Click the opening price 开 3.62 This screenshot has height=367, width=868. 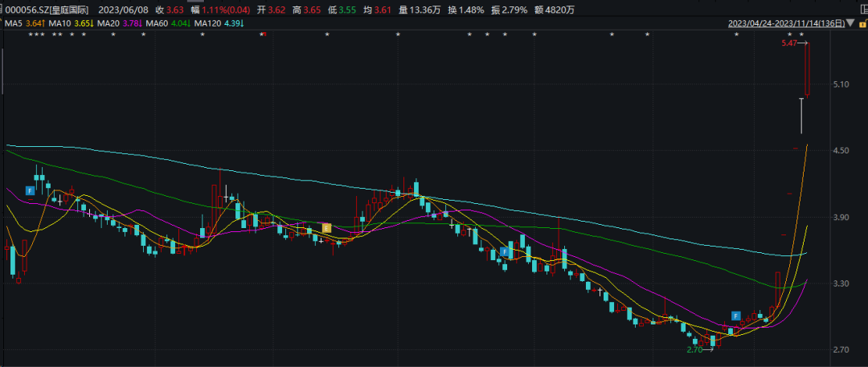click(x=272, y=10)
